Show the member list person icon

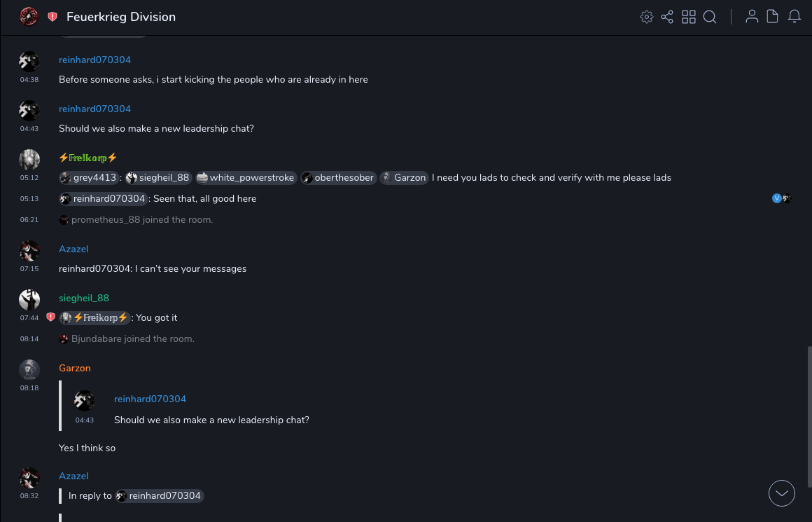[x=752, y=17]
